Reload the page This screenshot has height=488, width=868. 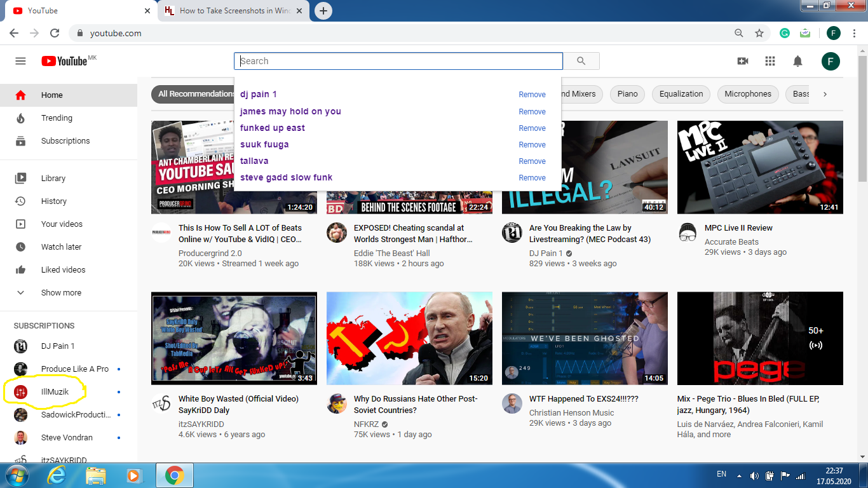(x=55, y=33)
